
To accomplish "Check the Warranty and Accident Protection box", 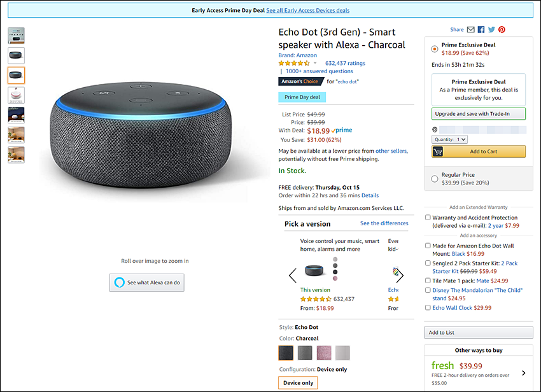I will coord(428,218).
